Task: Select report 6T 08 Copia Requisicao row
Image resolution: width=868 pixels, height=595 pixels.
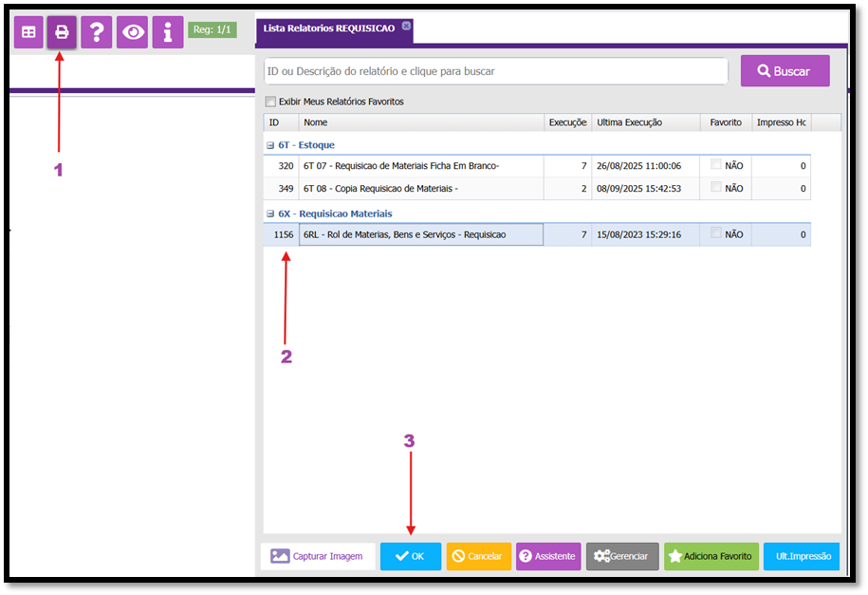Action: [421, 188]
